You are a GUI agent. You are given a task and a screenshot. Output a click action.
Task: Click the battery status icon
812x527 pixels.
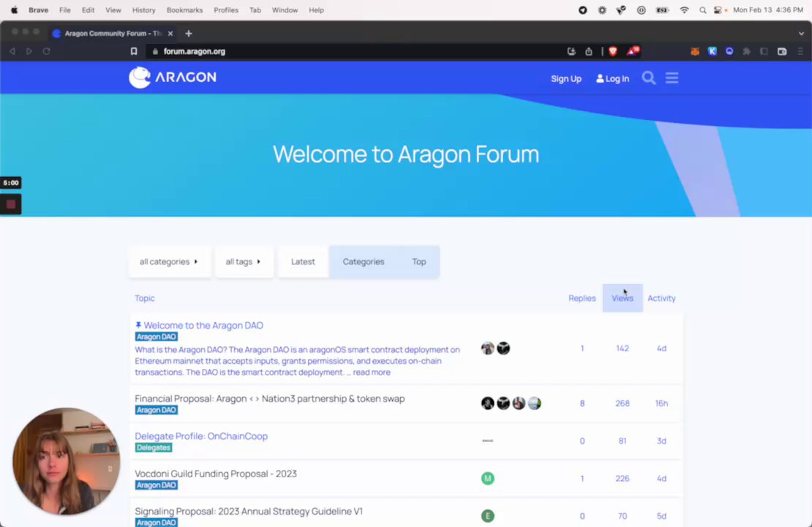tap(662, 10)
